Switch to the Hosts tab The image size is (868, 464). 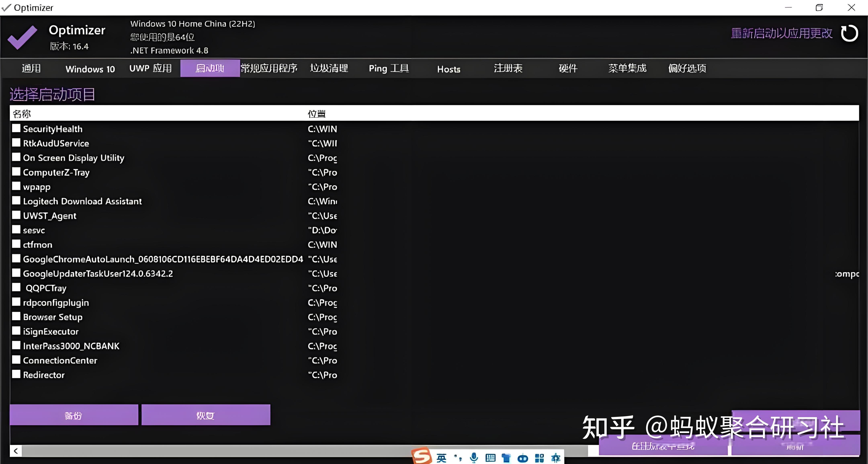coord(448,69)
